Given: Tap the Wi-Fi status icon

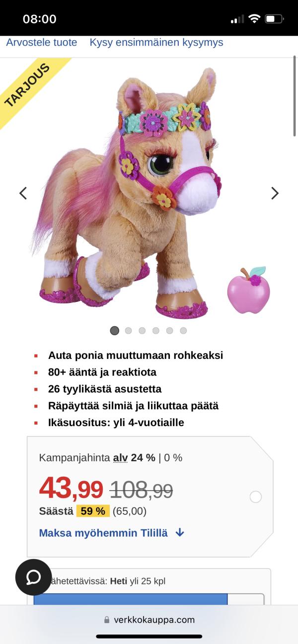Looking at the screenshot, I should (255, 19).
